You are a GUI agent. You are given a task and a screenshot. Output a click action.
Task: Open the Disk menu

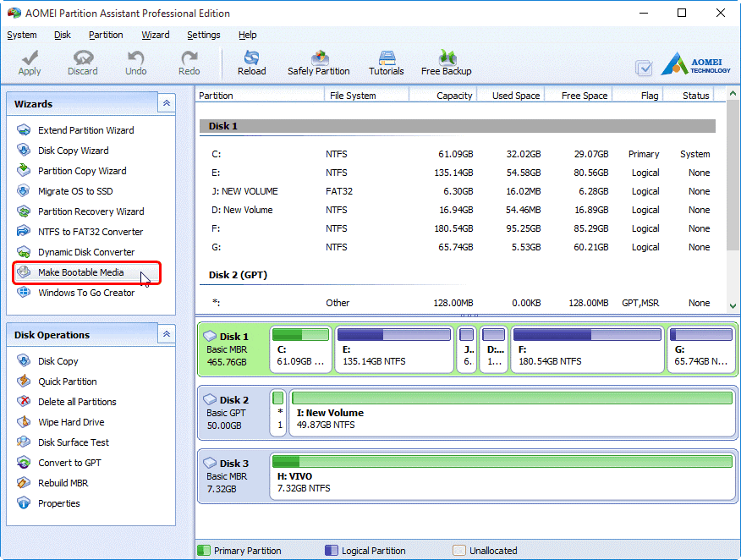[63, 35]
